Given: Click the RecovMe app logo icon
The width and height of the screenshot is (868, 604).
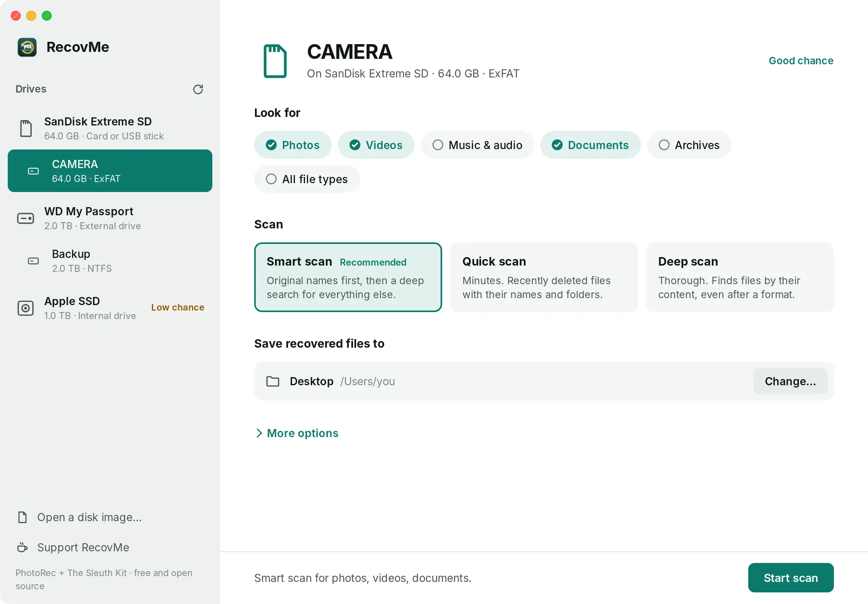Looking at the screenshot, I should [x=27, y=47].
